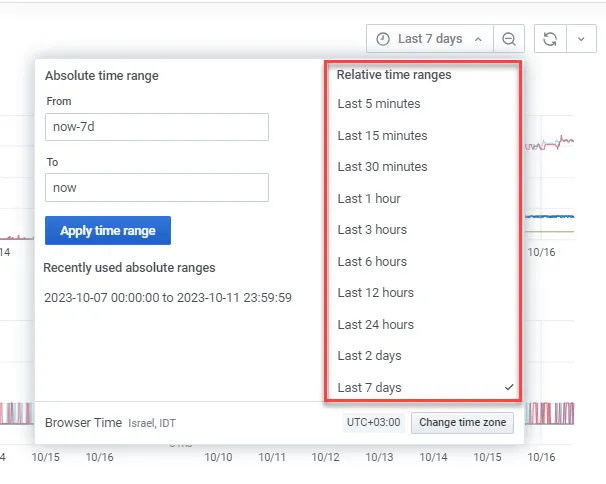
Task: Click the Israel, IDT zone text
Action: pyautogui.click(x=152, y=423)
